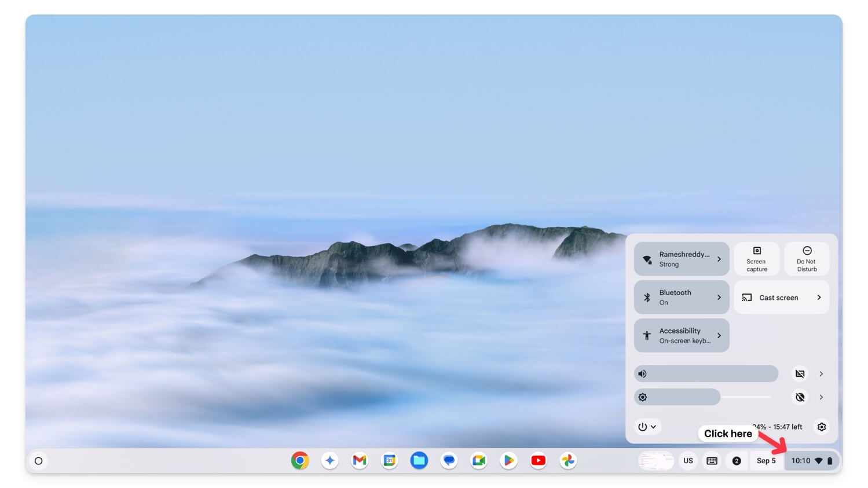Launch YouTube from the shelf
The height and width of the screenshot is (488, 868).
pyautogui.click(x=539, y=461)
